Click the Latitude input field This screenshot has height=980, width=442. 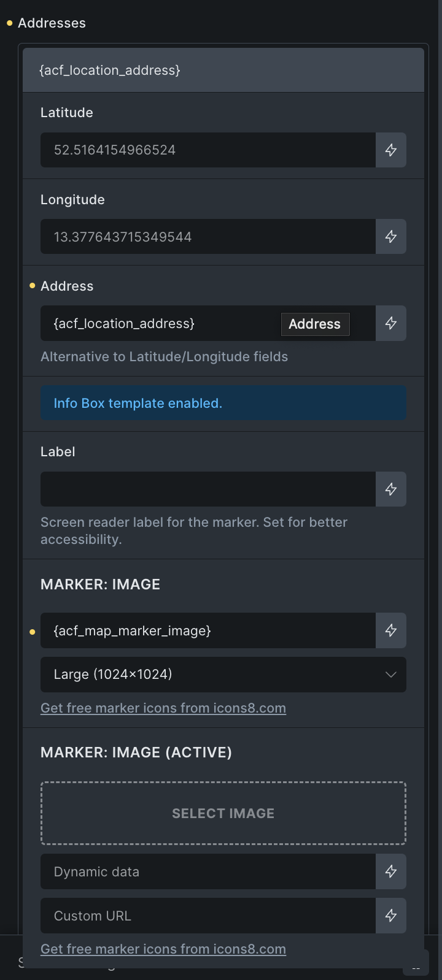[x=208, y=150]
